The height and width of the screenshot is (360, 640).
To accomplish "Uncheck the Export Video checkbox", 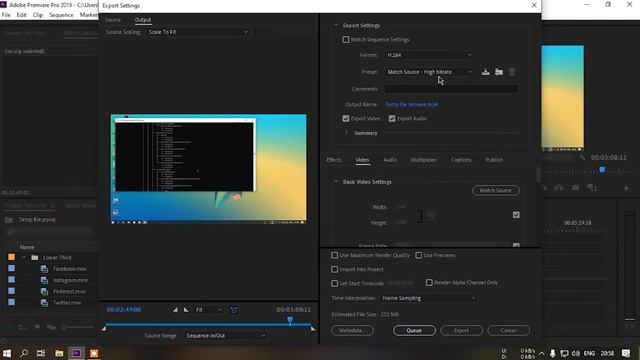I will (x=346, y=118).
